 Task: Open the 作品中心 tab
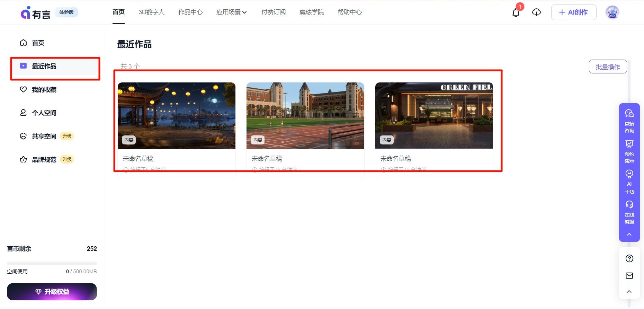pyautogui.click(x=190, y=12)
